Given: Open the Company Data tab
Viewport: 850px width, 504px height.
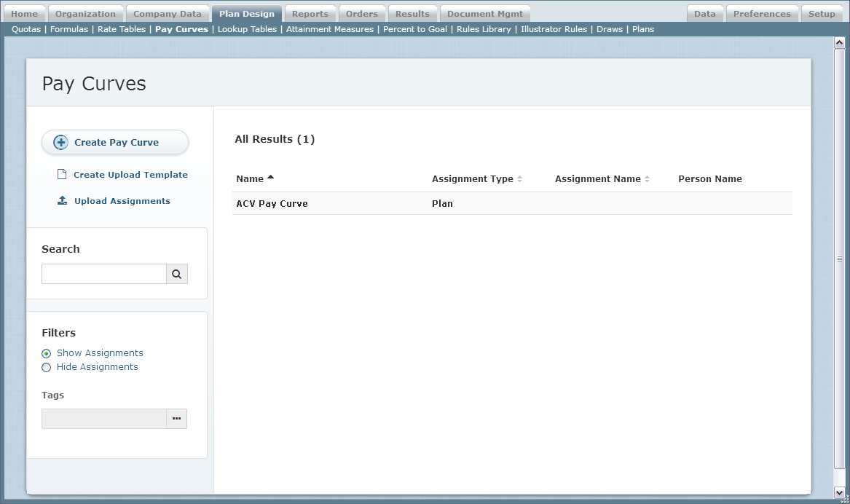Looking at the screenshot, I should (x=167, y=14).
